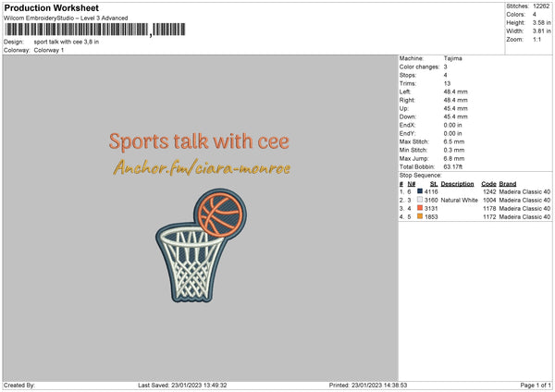
Task: Click the 'Page 1 of 1' footer label
Action: coord(536,386)
